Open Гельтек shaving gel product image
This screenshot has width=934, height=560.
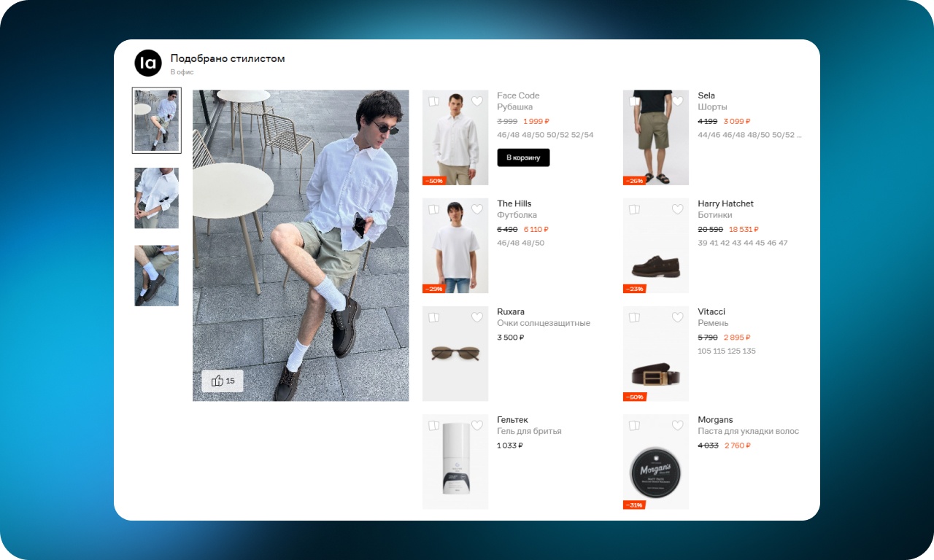point(455,462)
